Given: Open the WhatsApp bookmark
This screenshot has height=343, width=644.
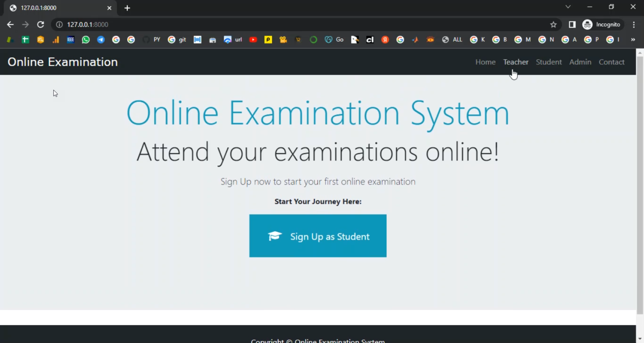Looking at the screenshot, I should tap(86, 39).
